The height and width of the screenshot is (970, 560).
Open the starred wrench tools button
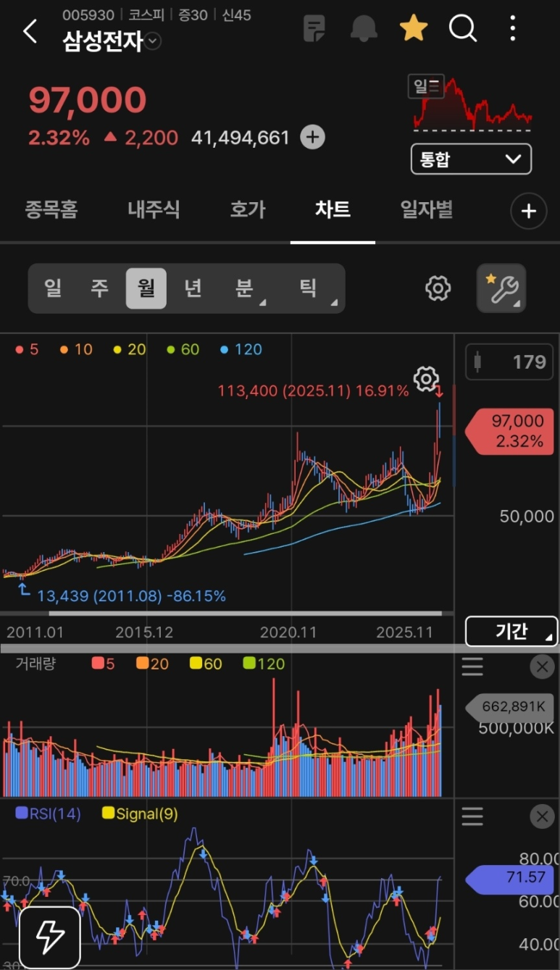501,288
